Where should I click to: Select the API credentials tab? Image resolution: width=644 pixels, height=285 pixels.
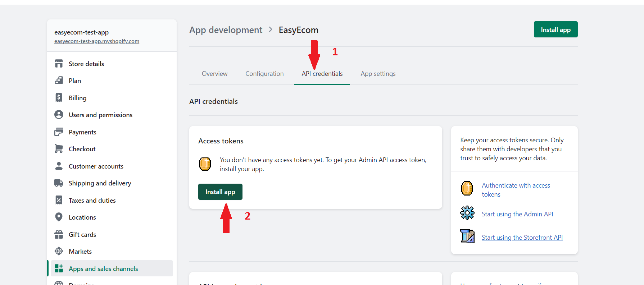[322, 74]
